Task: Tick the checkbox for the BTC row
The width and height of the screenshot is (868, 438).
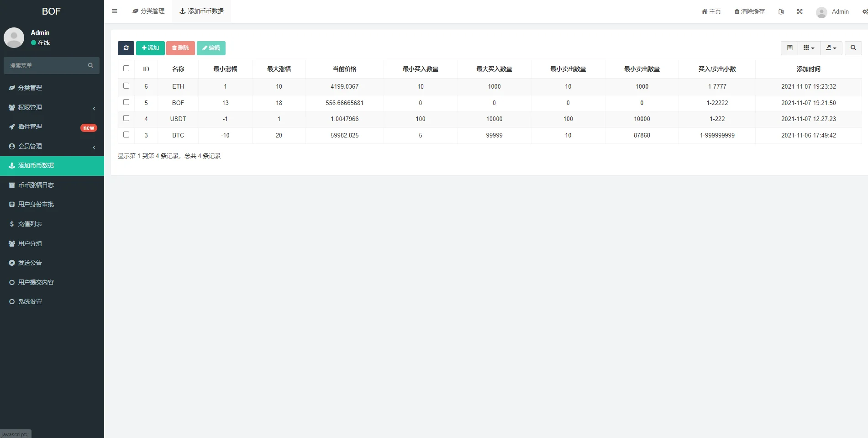Action: point(126,135)
